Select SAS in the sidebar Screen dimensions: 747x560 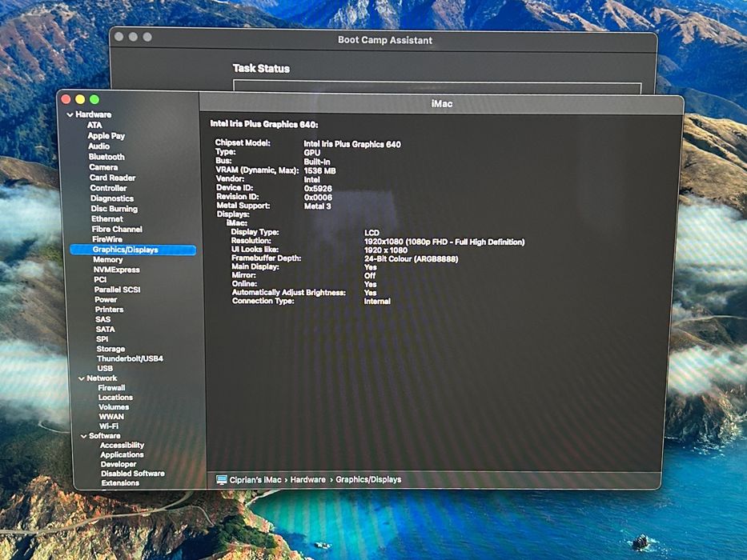tap(103, 319)
